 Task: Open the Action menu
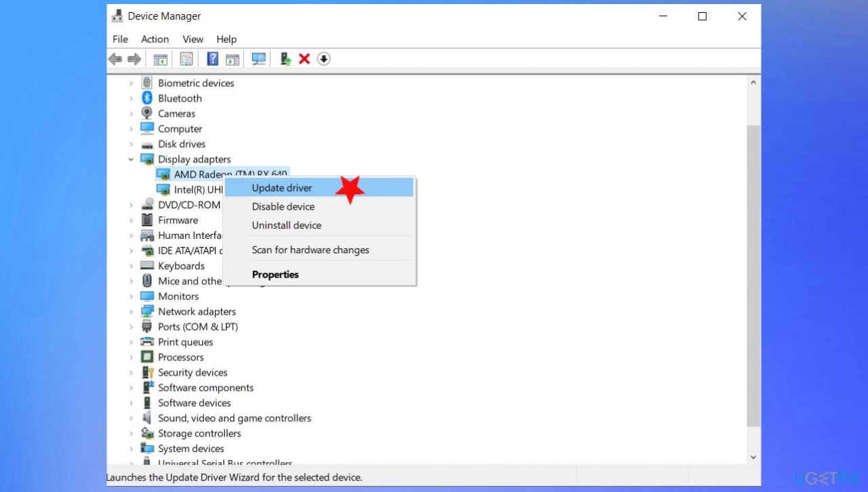pyautogui.click(x=155, y=39)
